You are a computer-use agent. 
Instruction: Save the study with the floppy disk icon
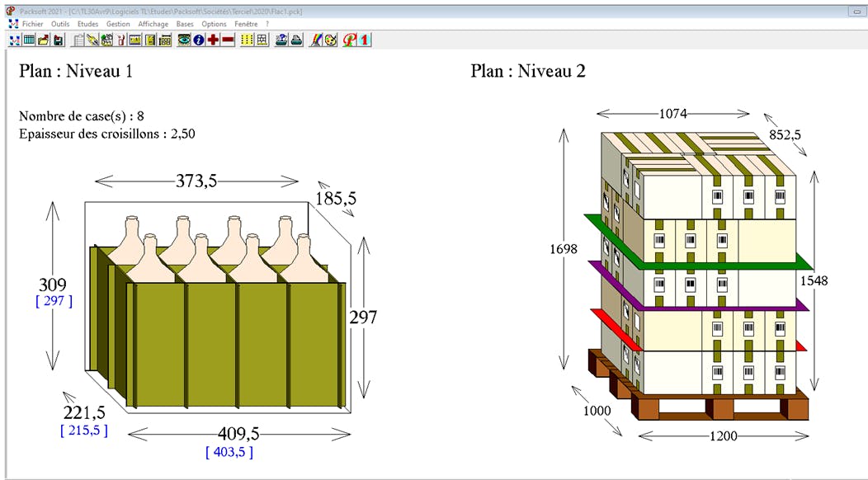point(58,40)
